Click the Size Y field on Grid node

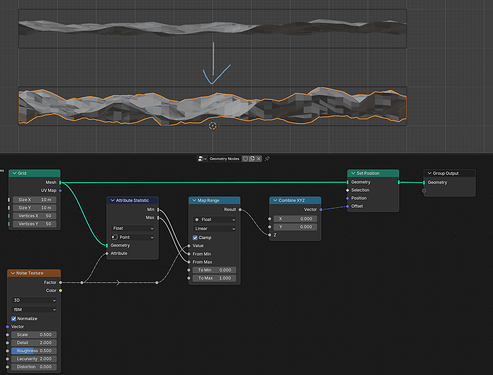click(35, 208)
